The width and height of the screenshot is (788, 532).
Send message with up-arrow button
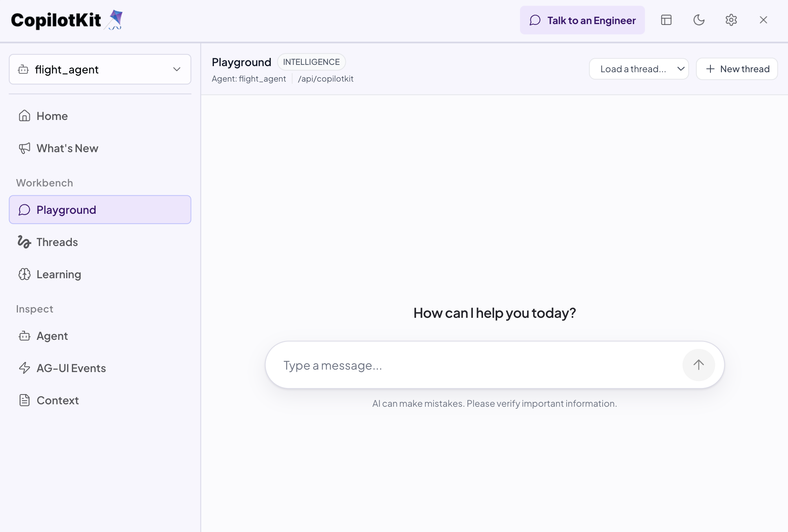[x=699, y=365]
